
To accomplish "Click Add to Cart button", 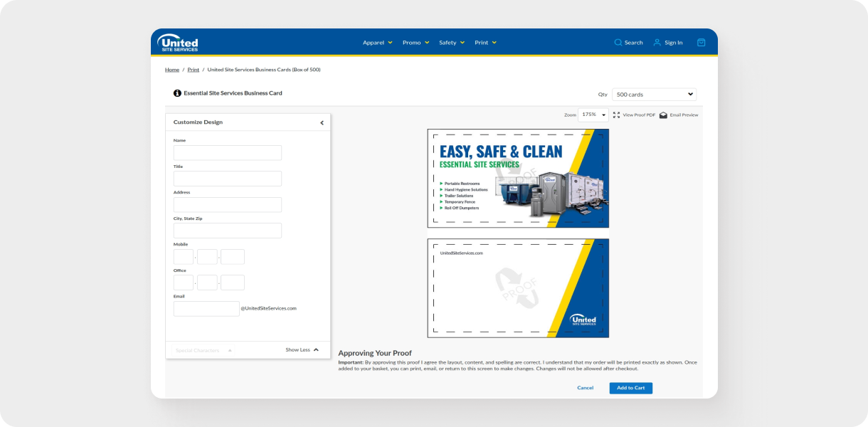I will 630,388.
